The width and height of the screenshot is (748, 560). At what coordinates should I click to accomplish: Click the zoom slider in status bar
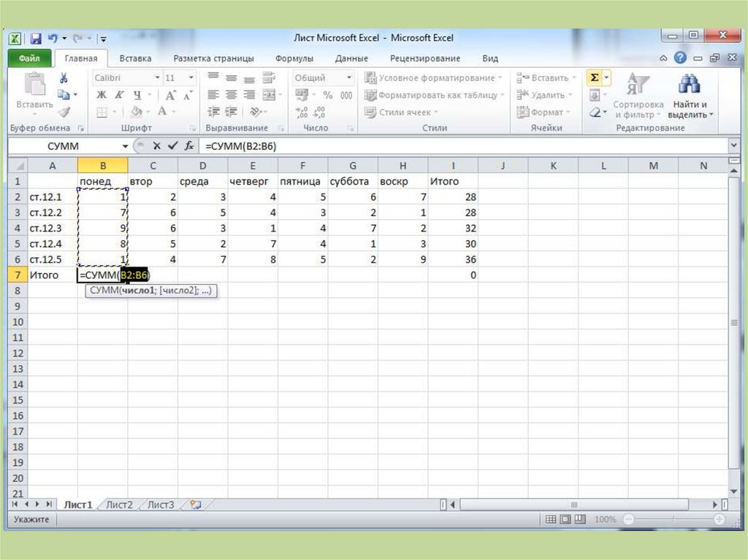(x=673, y=519)
